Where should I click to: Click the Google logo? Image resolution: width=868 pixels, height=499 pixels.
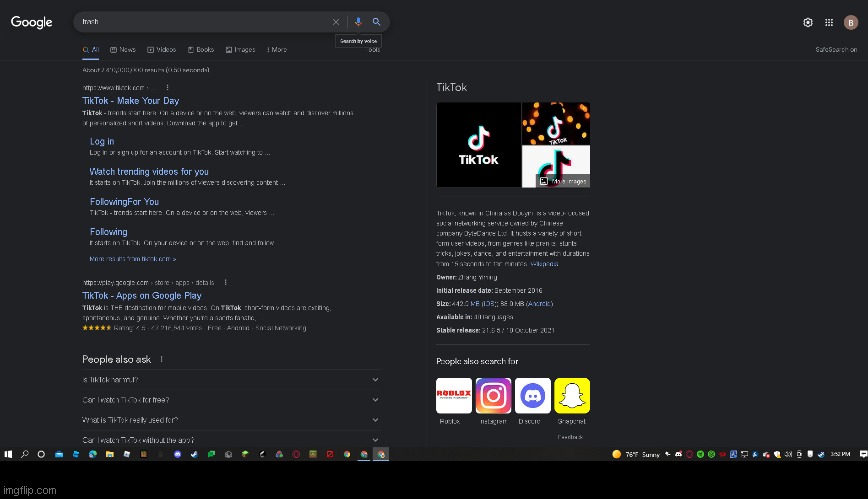pos(32,22)
